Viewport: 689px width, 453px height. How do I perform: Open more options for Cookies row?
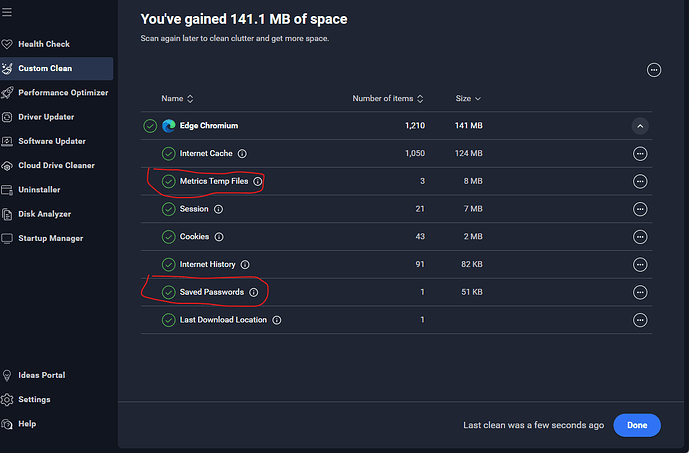[640, 237]
